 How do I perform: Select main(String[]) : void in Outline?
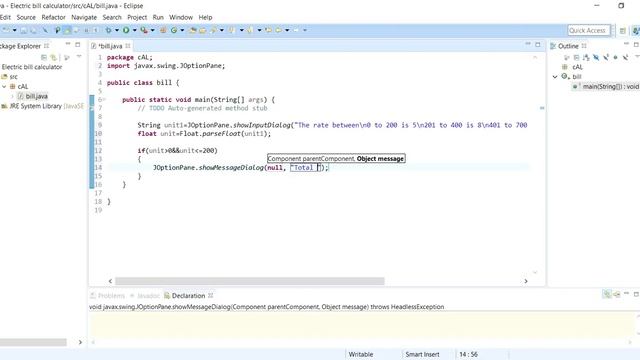point(606,87)
